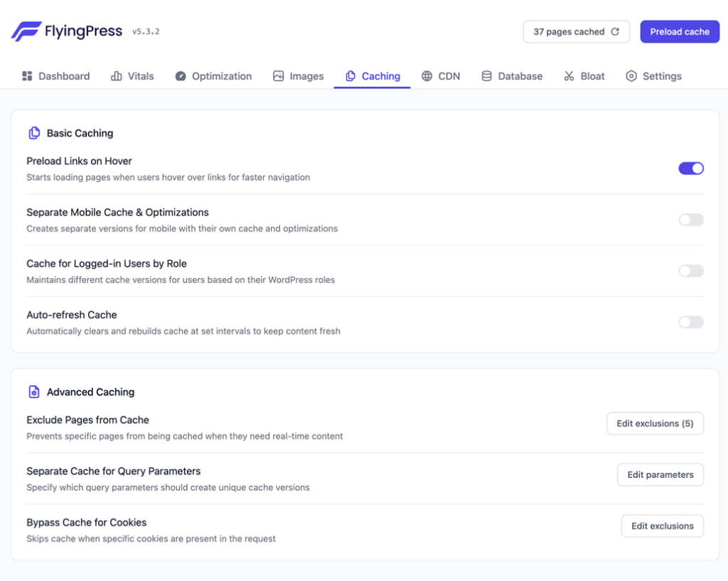Click the Preload cache button
The width and height of the screenshot is (728, 581).
coord(679,31)
